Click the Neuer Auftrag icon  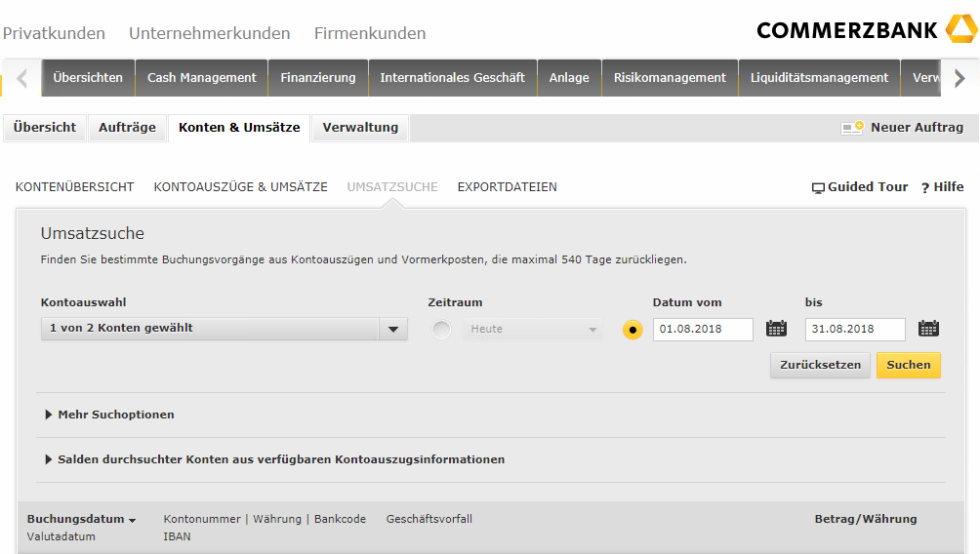(x=852, y=128)
